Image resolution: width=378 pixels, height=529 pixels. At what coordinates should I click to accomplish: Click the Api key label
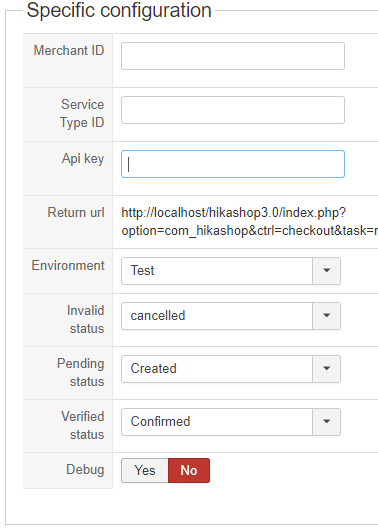(x=83, y=159)
